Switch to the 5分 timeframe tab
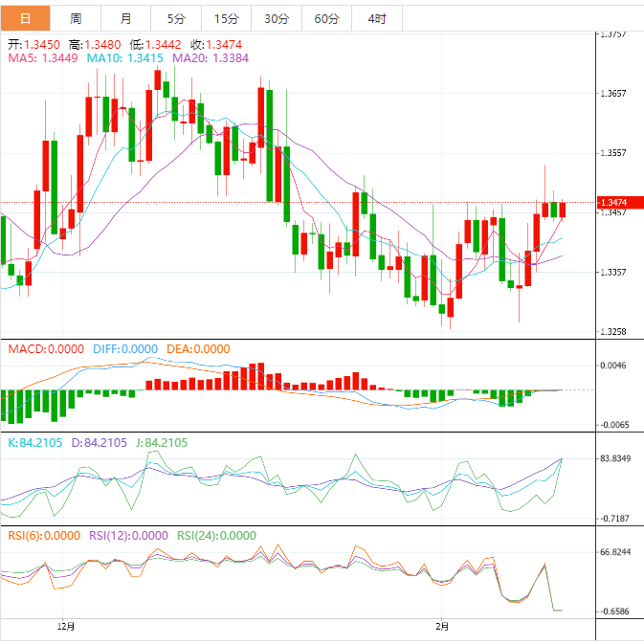 (x=177, y=18)
